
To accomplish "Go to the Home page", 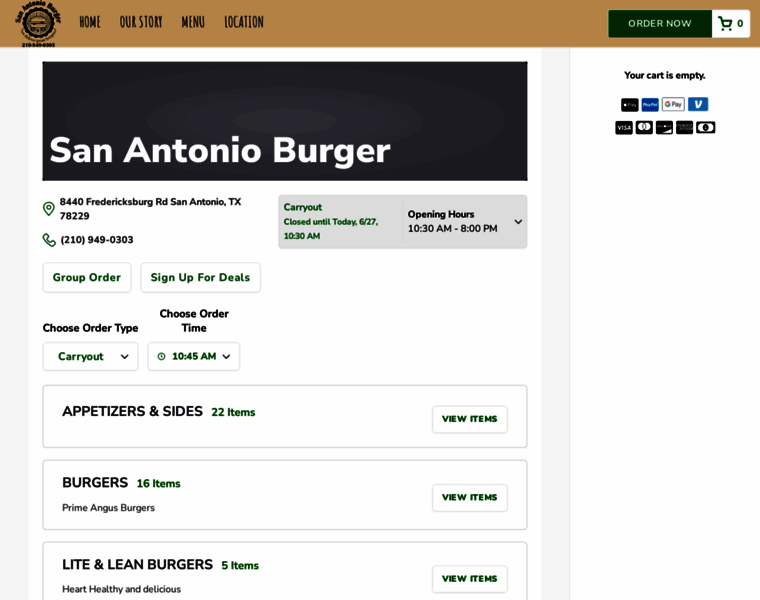I will point(90,22).
